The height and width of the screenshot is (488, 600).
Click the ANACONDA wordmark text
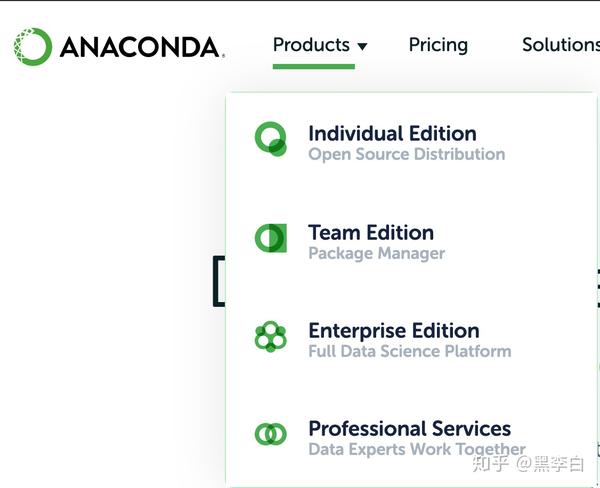pyautogui.click(x=140, y=47)
